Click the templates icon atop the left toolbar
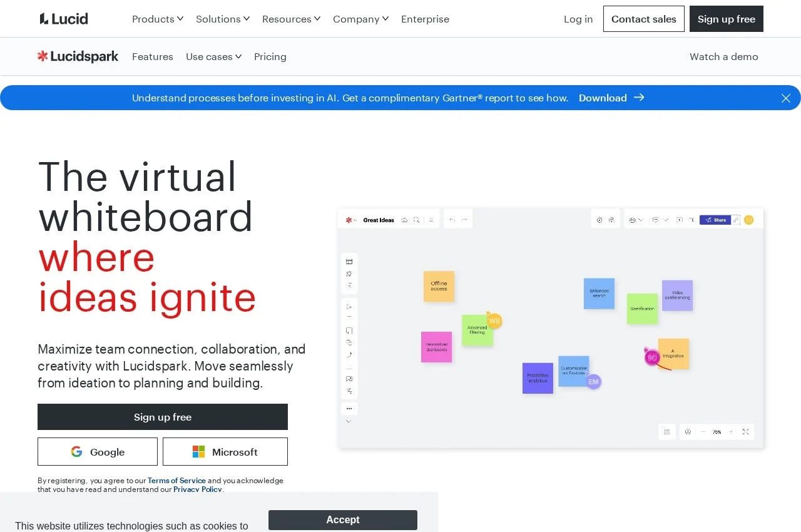Image resolution: width=801 pixels, height=532 pixels. 349,262
